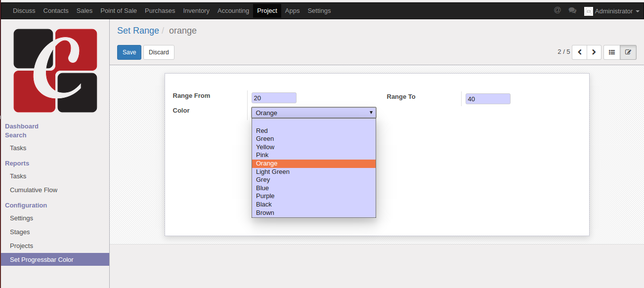
Task: Choose Light Green from the color list
Action: (x=273, y=172)
